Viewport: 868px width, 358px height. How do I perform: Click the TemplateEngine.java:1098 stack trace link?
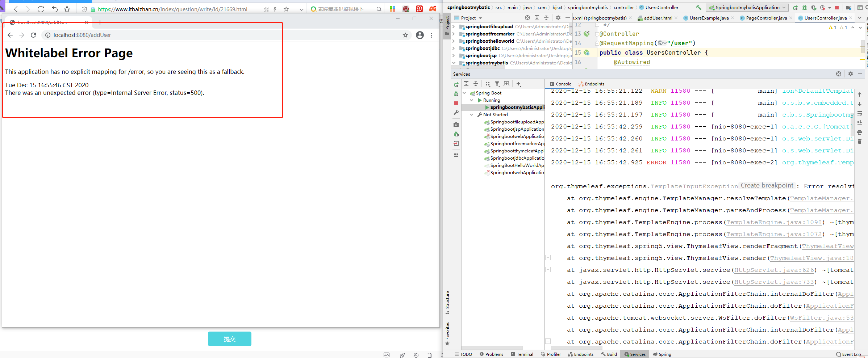click(774, 222)
